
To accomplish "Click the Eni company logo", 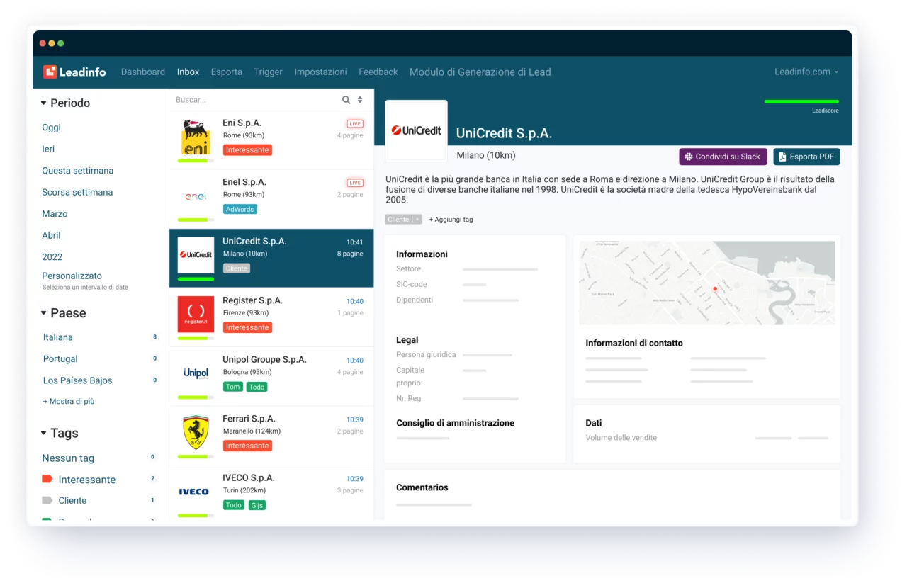I will [x=196, y=137].
